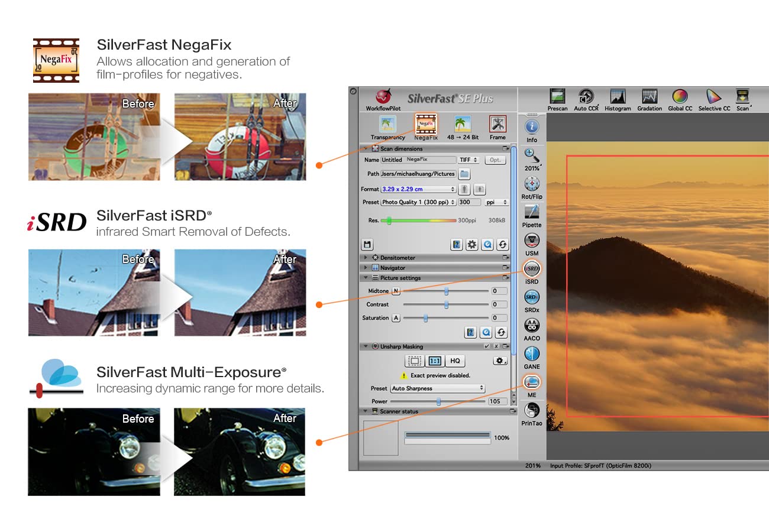This screenshot has width=769, height=532.
Task: Open the Auto Sharpness preset dropdown
Action: click(x=437, y=388)
